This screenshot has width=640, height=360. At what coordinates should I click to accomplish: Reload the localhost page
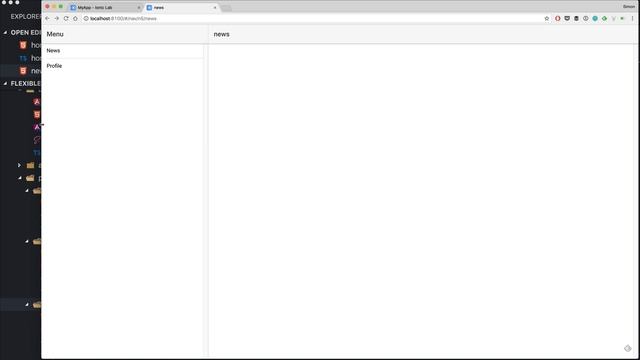66,18
